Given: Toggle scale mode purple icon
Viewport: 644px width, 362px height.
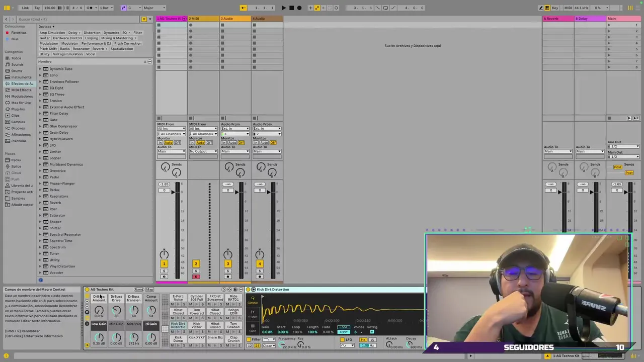Looking at the screenshot, I should 123,8.
